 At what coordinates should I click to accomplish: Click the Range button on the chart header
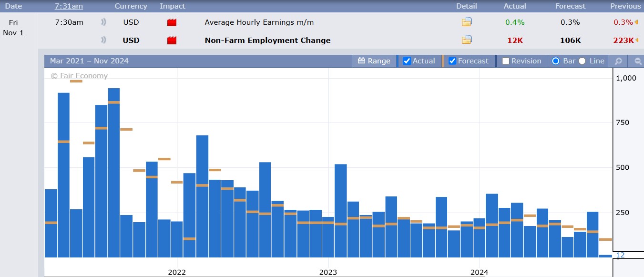pyautogui.click(x=375, y=61)
